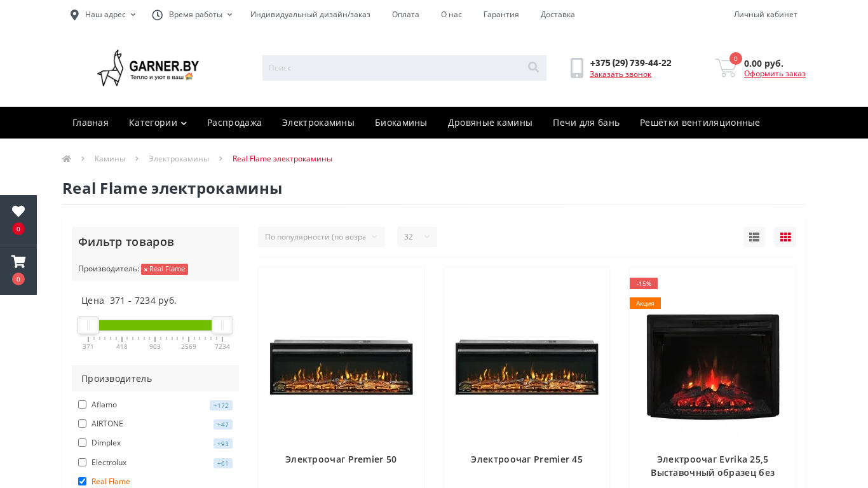The height and width of the screenshot is (488, 868).
Task: Expand the Наш адрес dropdown
Action: point(111,15)
